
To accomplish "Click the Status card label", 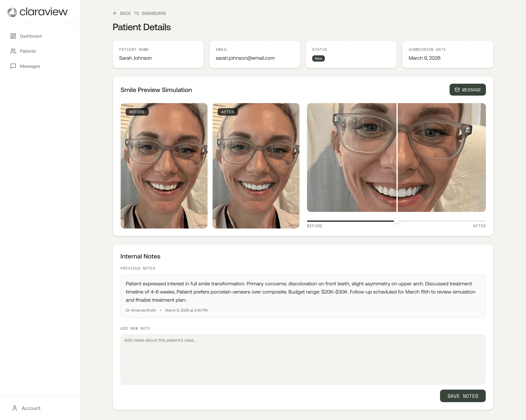I will [319, 50].
